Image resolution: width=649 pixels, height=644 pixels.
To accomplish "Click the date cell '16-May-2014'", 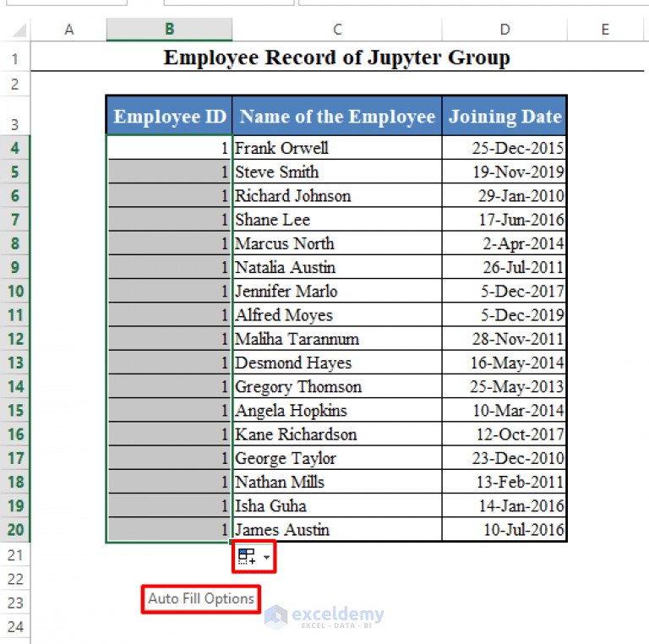I will point(504,363).
